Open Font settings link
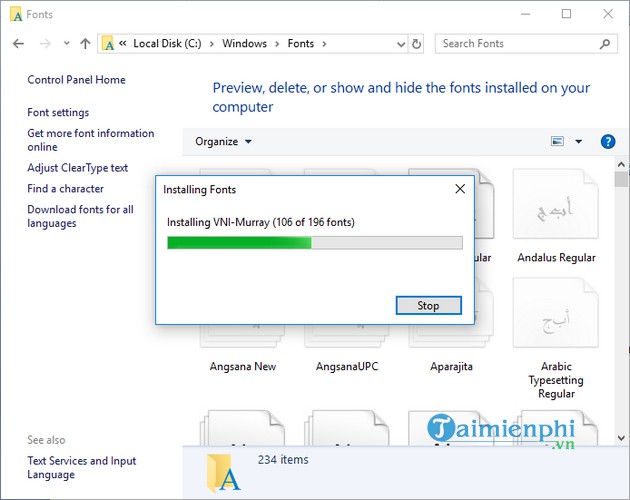This screenshot has width=630, height=500. pos(58,113)
